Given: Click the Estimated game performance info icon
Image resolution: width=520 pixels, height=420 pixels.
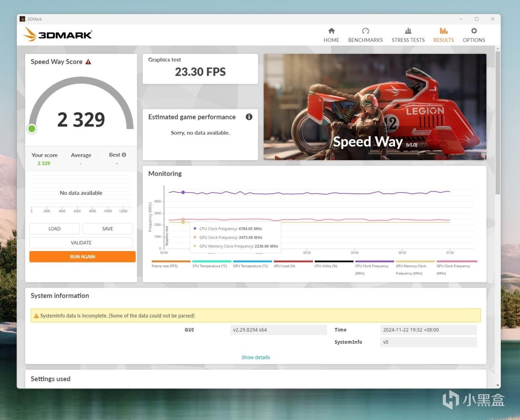Looking at the screenshot, I should point(249,117).
